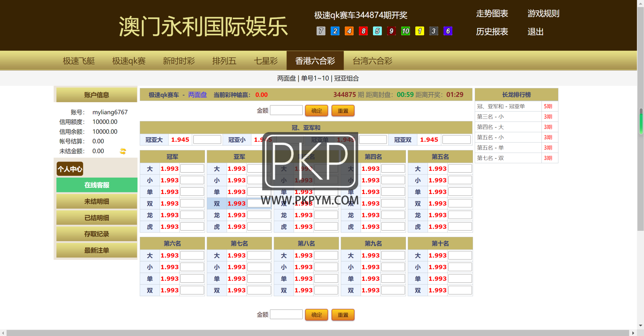This screenshot has width=644, height=336.
Task: Click the green number 10 lottery ball
Action: tap(405, 31)
